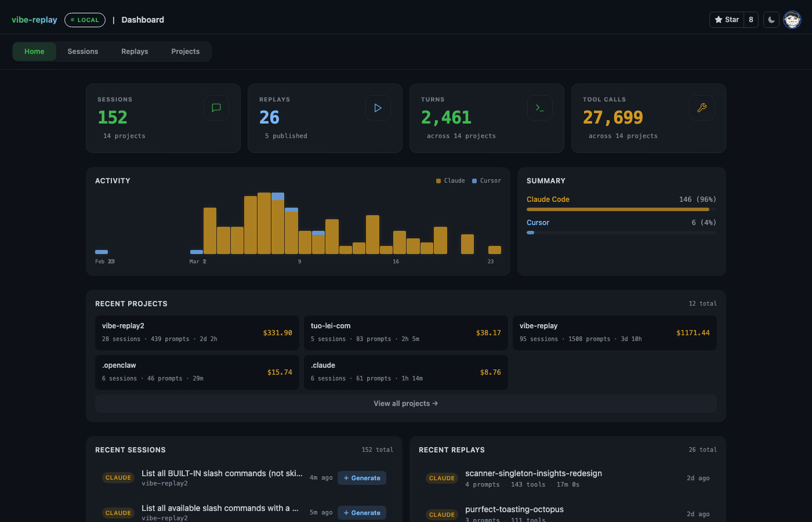812x522 pixels.
Task: Click the LOCAL status badge
Action: pos(85,20)
